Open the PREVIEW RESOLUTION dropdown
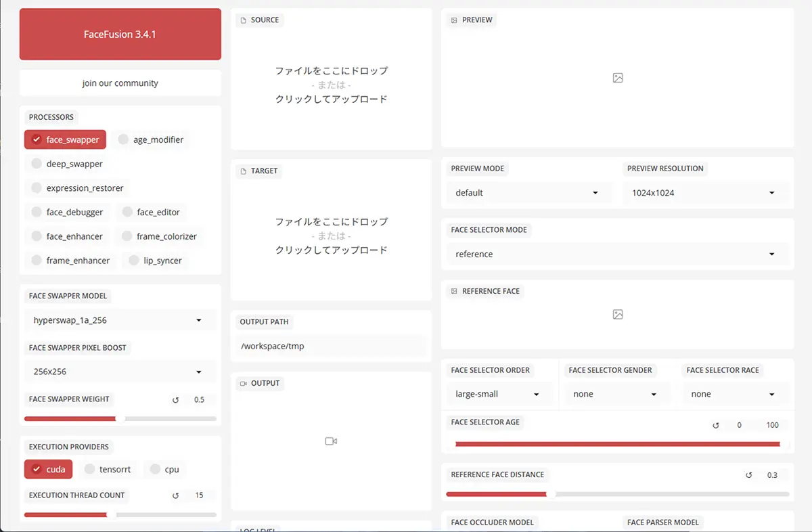This screenshot has height=532, width=812. pos(705,192)
